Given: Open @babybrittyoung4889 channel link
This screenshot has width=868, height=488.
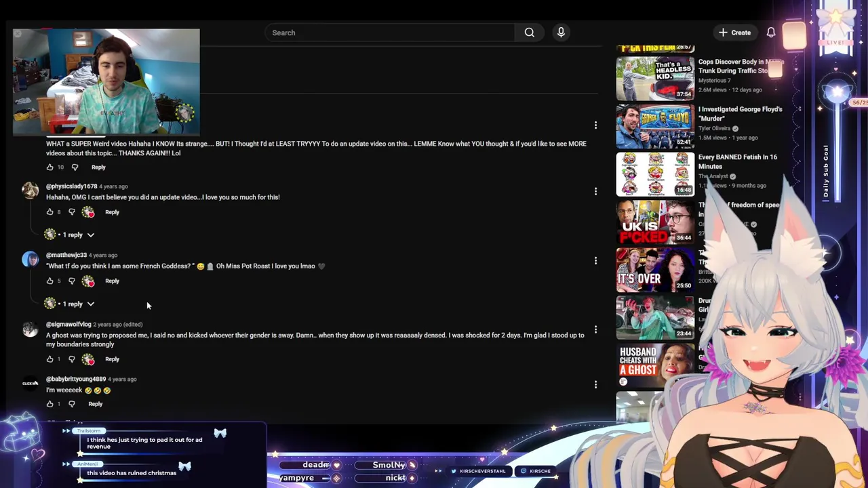Looking at the screenshot, I should (76, 379).
